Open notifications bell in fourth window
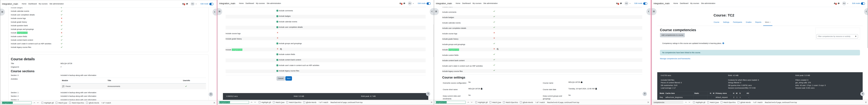This screenshot has width=868, height=105. (x=835, y=3)
